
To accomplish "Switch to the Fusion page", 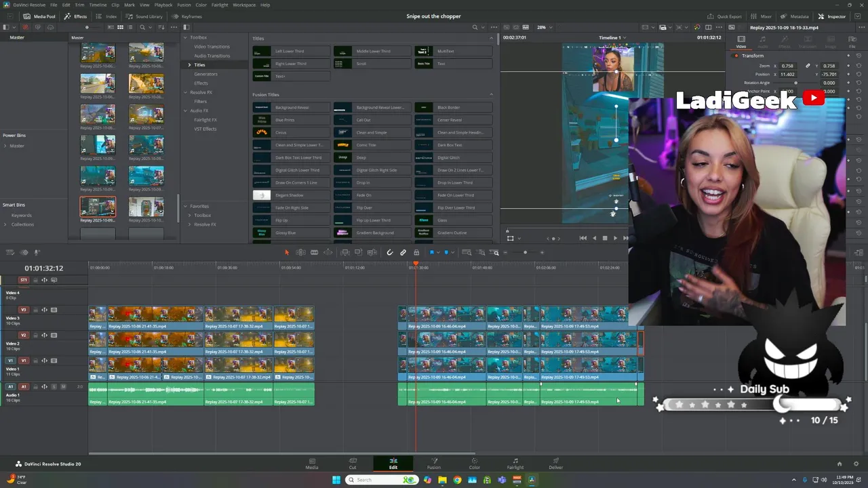I will (x=434, y=464).
